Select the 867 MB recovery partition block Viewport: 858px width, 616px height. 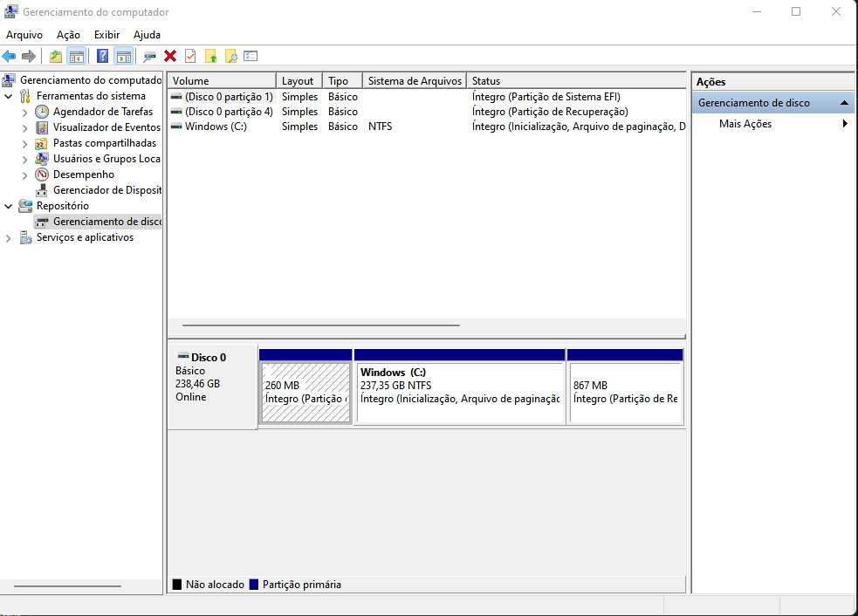(x=626, y=387)
